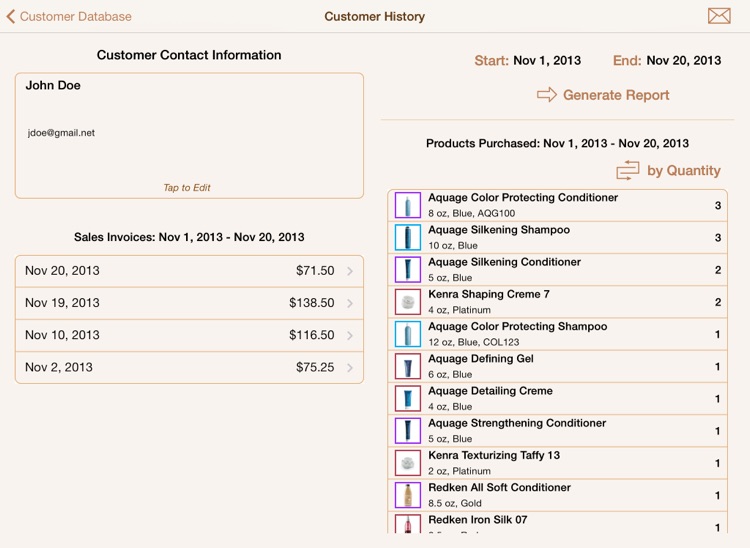The height and width of the screenshot is (548, 750).
Task: Tap Redken Iron Silk 07 image
Action: [x=408, y=524]
